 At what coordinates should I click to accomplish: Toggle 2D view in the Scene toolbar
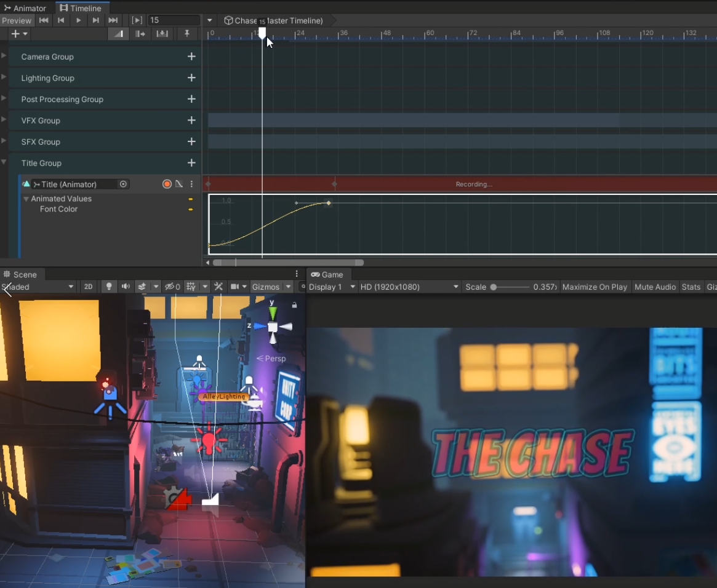[x=88, y=287]
